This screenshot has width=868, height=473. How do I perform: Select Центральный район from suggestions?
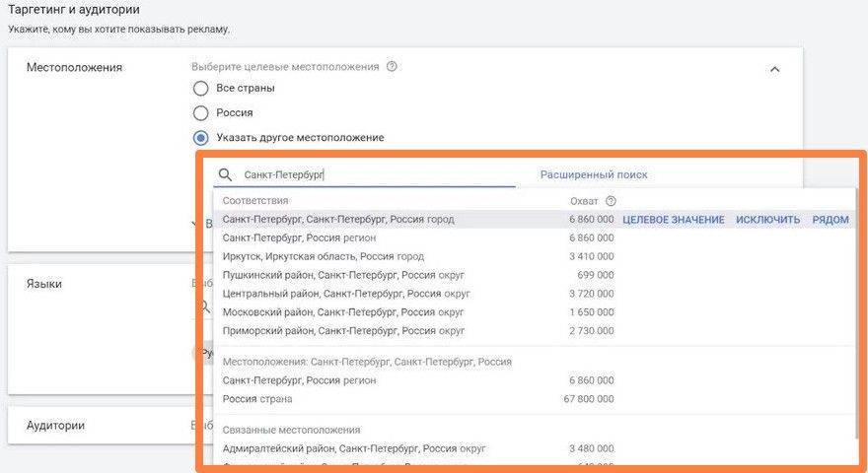[343, 294]
